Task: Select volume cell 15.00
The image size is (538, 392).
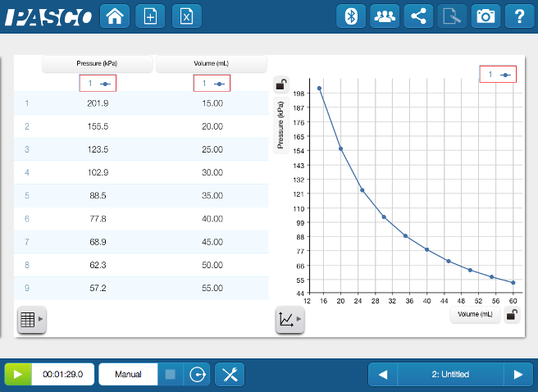Action: coord(212,103)
